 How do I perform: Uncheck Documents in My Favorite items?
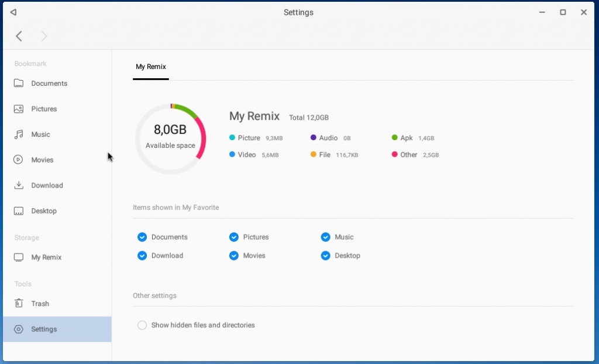[x=142, y=237]
